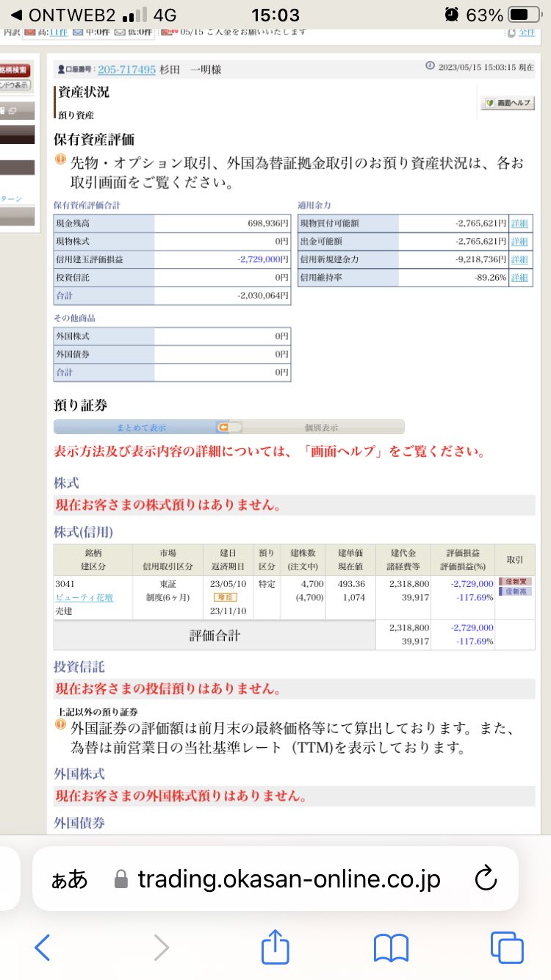Image resolution: width=551 pixels, height=980 pixels.
Task: Open ビューティ花壇 stock link
Action: click(84, 597)
